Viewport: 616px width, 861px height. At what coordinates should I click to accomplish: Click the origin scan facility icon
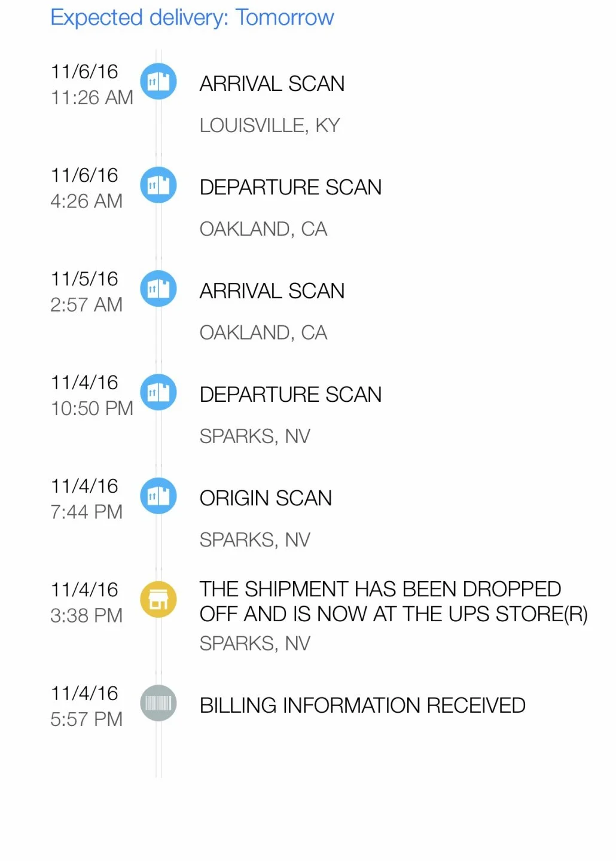point(158,496)
